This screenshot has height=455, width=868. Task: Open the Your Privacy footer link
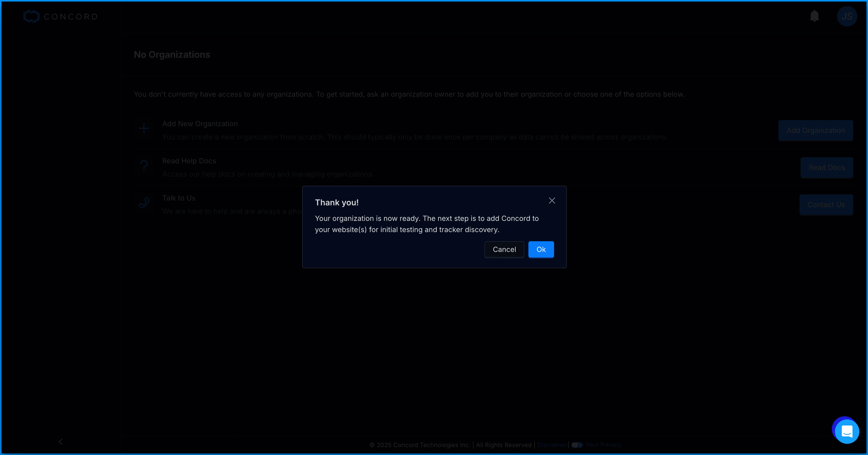[603, 445]
